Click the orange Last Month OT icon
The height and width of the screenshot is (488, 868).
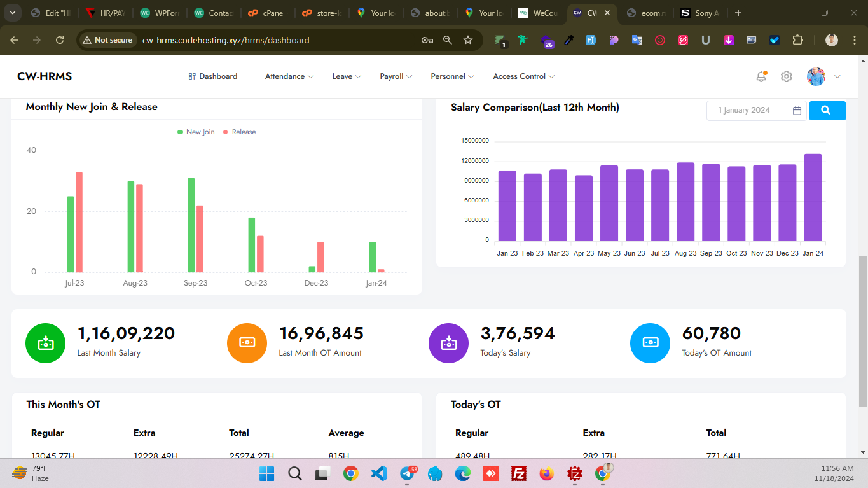click(247, 343)
